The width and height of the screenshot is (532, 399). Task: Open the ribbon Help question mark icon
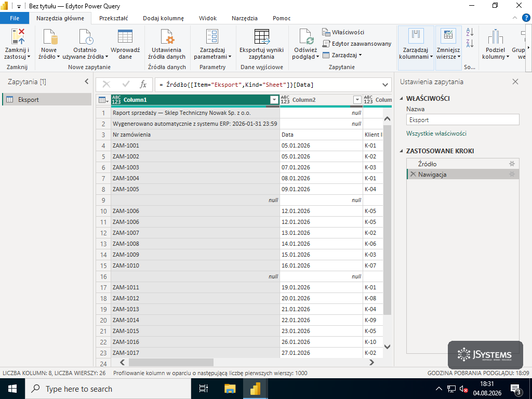tap(526, 18)
